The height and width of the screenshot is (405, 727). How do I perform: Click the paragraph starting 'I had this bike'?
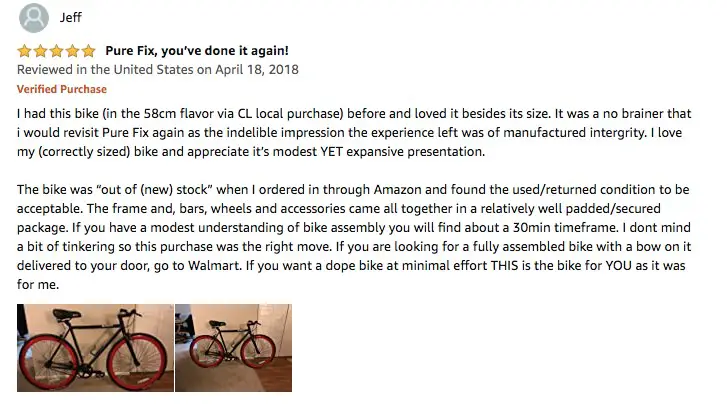coord(354,133)
